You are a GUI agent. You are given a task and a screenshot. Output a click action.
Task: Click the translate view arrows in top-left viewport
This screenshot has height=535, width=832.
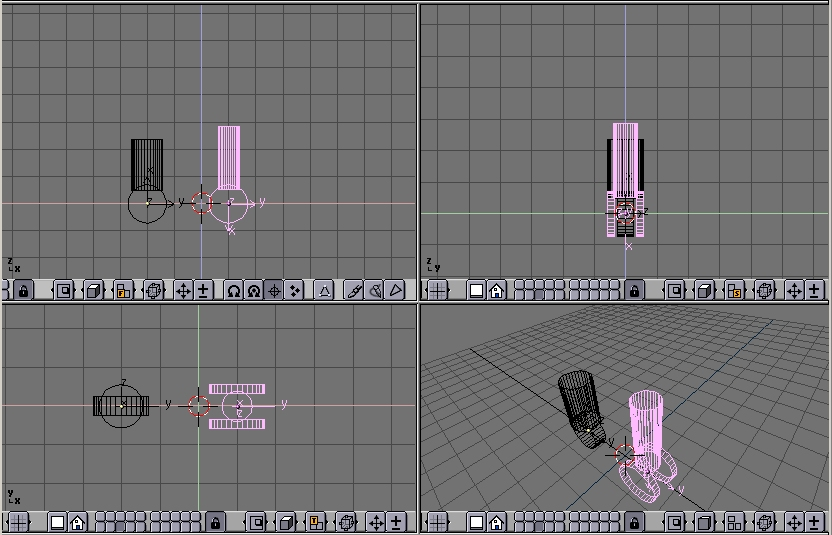[x=183, y=290]
